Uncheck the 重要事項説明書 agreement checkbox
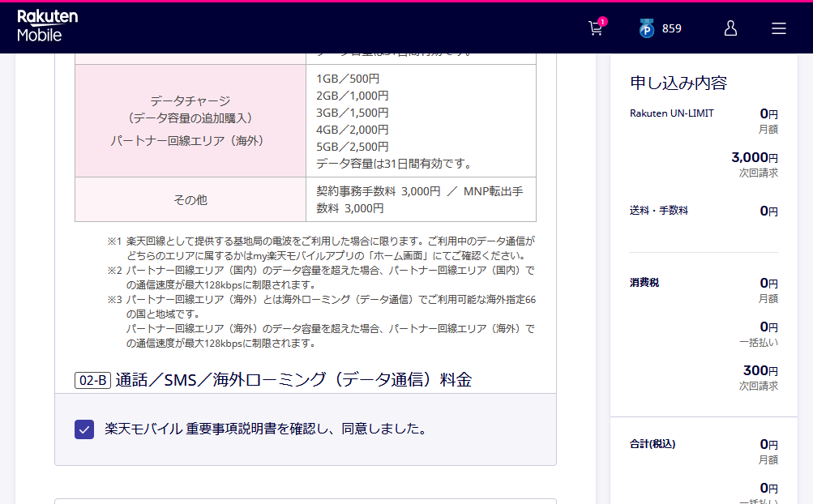Image resolution: width=813 pixels, height=504 pixels. click(84, 429)
